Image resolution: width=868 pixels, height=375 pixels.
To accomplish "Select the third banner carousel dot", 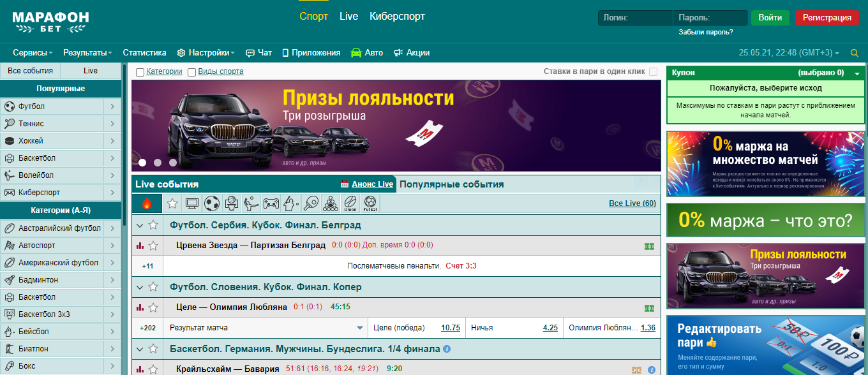I will tap(173, 163).
